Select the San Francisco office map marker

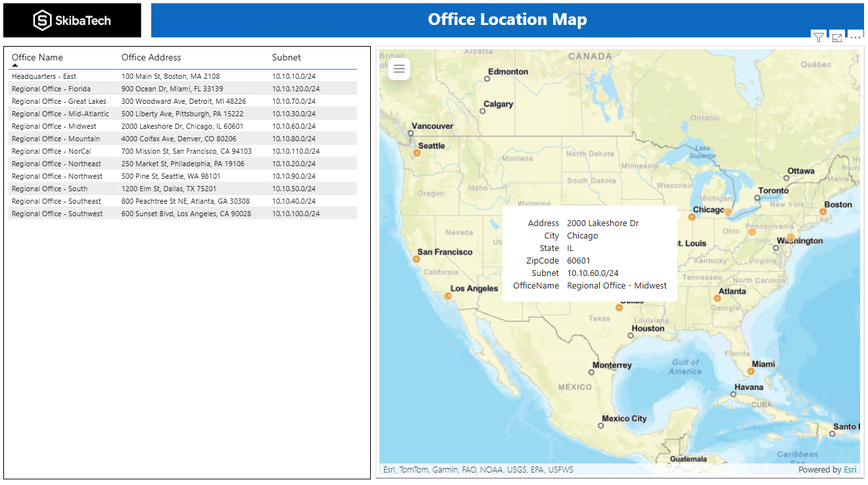click(416, 259)
